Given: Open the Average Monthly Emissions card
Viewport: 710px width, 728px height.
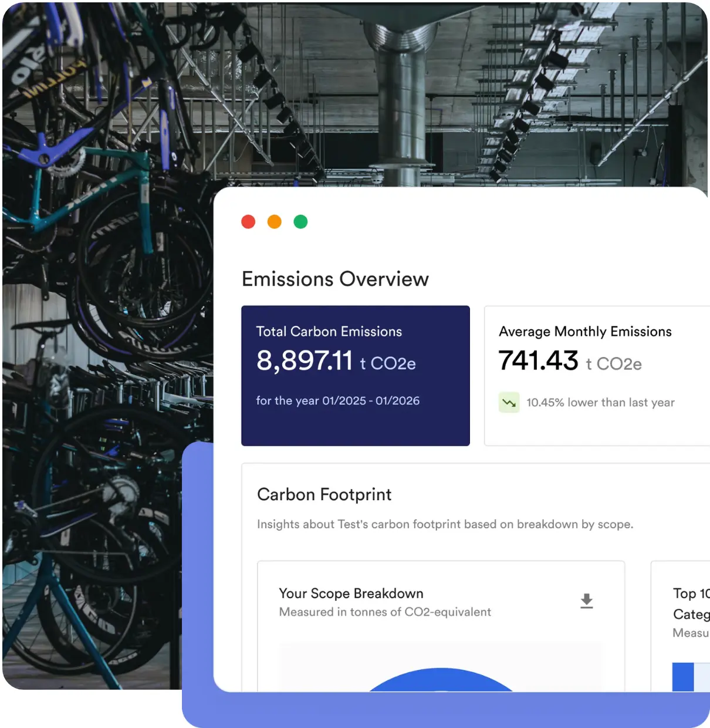Looking at the screenshot, I should tap(597, 376).
